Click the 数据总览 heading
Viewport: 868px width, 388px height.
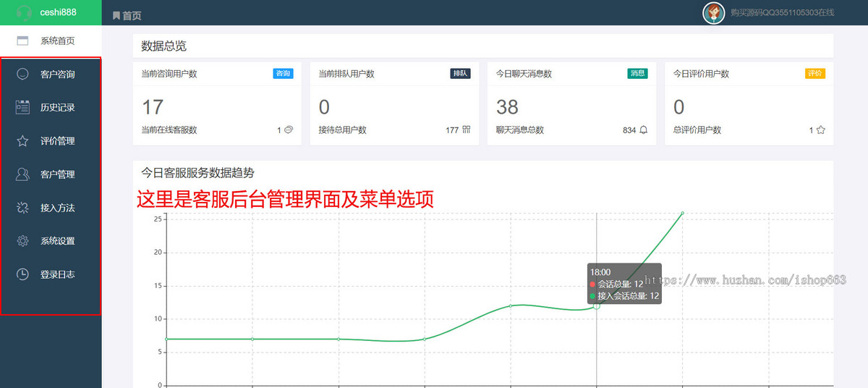coord(163,46)
